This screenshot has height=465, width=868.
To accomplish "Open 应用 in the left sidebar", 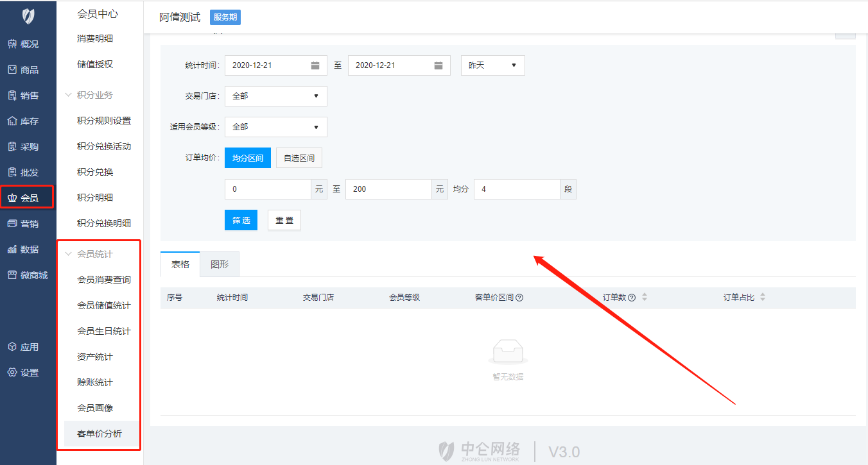I will (x=23, y=347).
